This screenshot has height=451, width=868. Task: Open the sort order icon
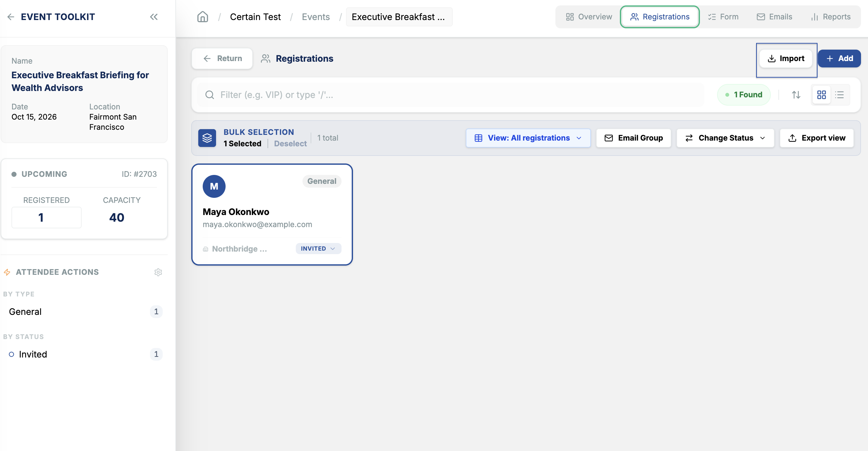coord(796,95)
